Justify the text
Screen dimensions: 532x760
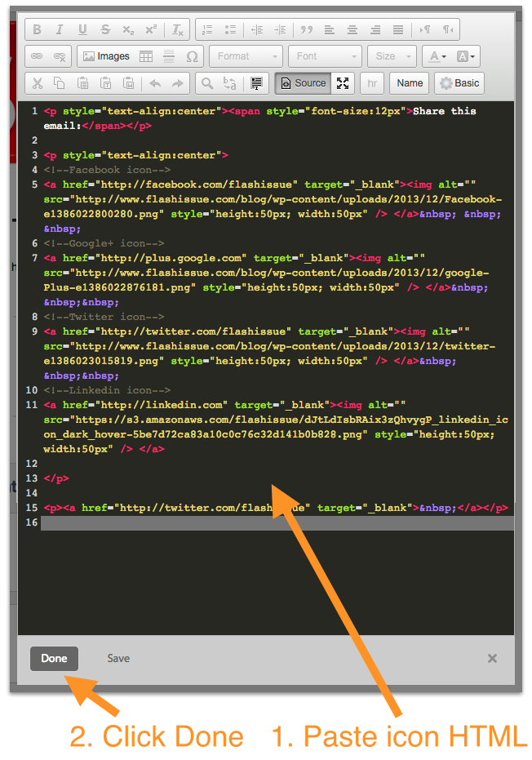[x=398, y=29]
